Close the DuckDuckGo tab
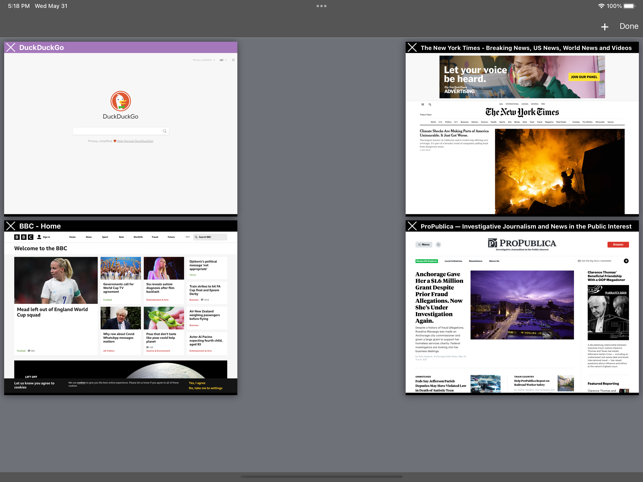Image resolution: width=643 pixels, height=482 pixels. 11,48
